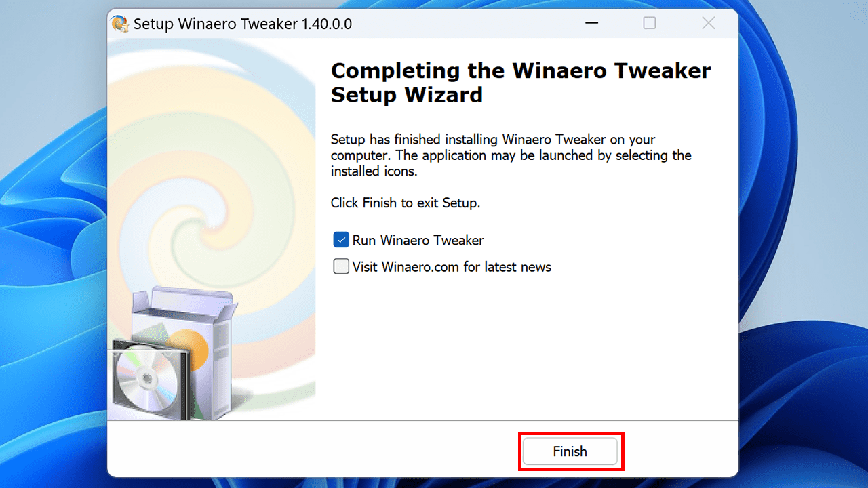Screen dimensions: 868x488
Task: Uncheck the Run Winaero Tweaker checkbox
Action: (x=341, y=240)
